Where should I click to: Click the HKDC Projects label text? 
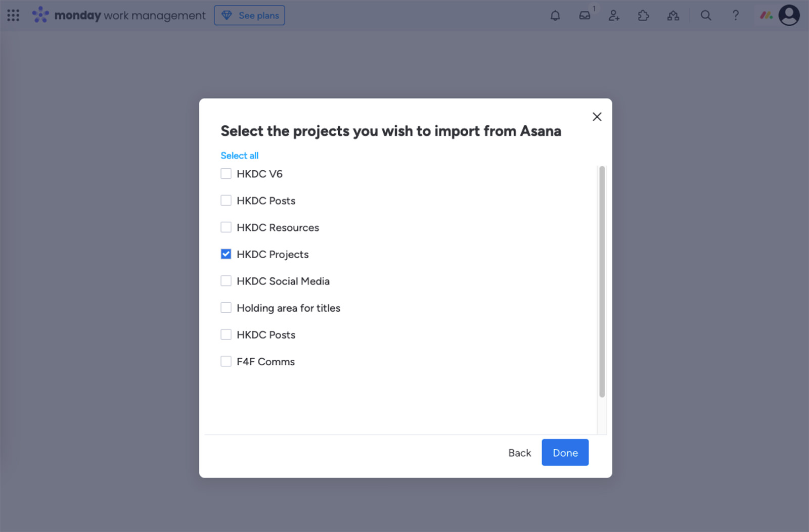pyautogui.click(x=273, y=255)
